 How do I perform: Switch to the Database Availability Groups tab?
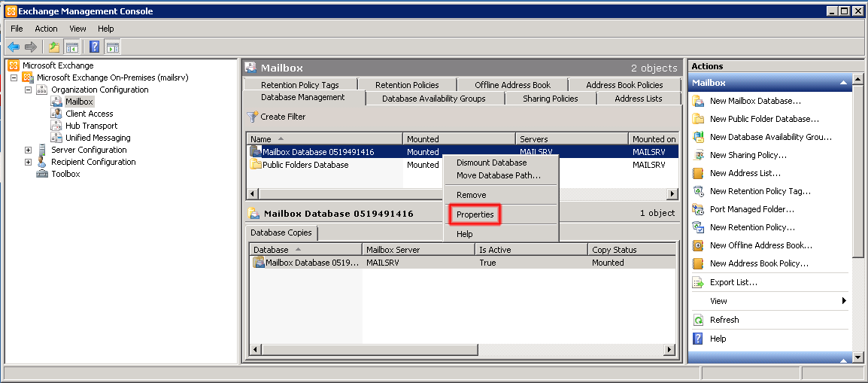coord(434,99)
